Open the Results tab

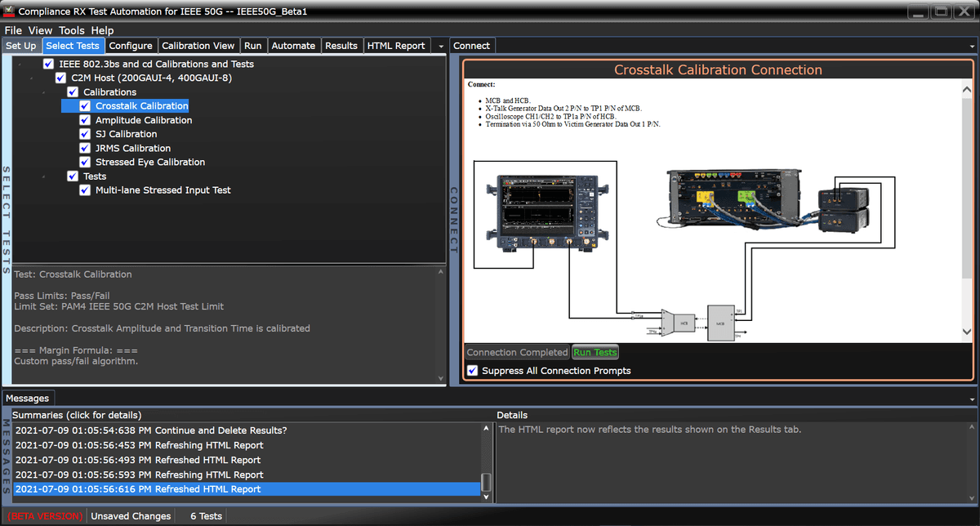coord(341,45)
